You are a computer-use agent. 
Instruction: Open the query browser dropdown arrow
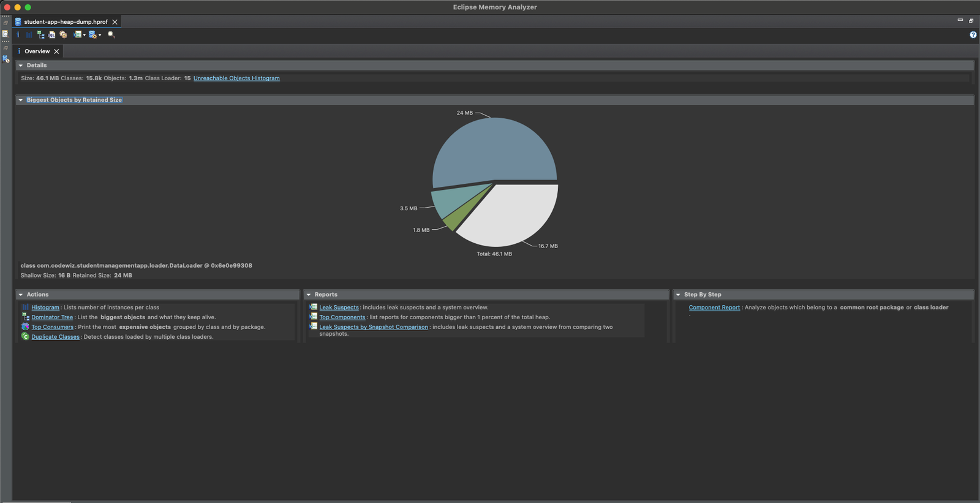tap(100, 36)
